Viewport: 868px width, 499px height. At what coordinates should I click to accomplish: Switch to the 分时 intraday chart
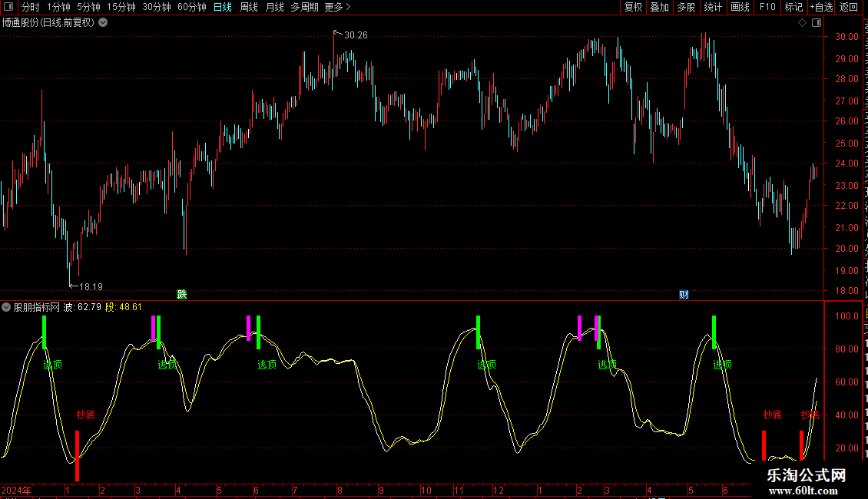click(31, 7)
